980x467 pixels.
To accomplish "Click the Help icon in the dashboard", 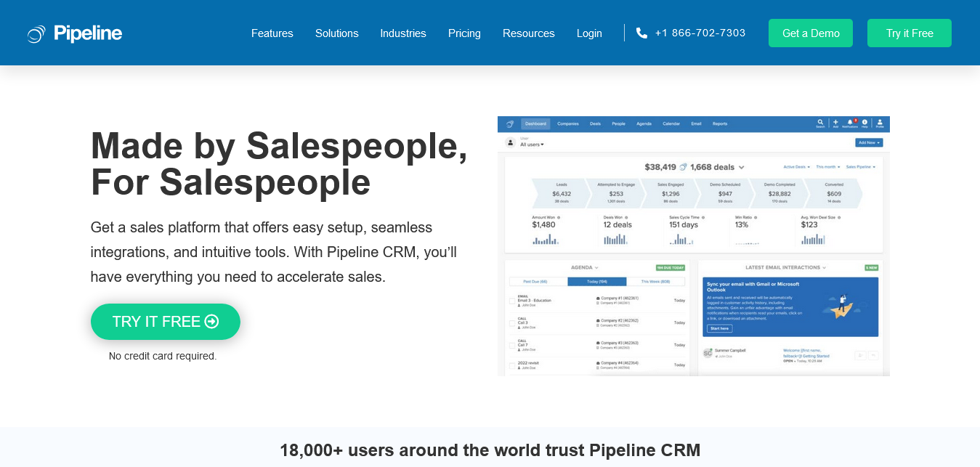I will [864, 123].
